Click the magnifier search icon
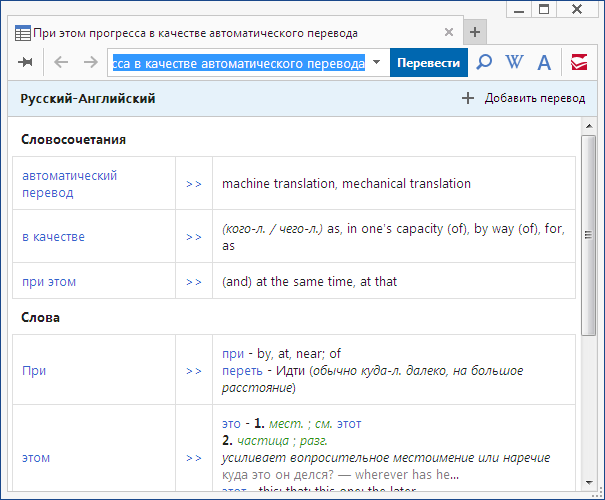The height and width of the screenshot is (500, 605). [x=484, y=63]
